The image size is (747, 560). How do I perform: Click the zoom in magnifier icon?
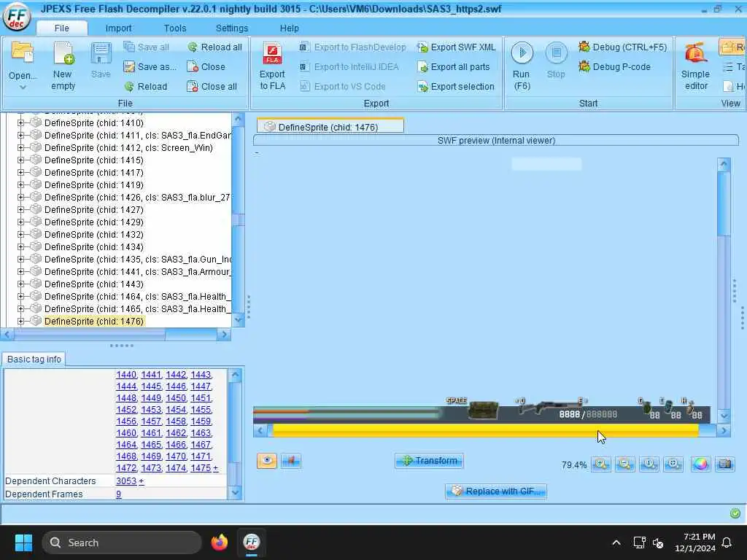click(x=601, y=464)
